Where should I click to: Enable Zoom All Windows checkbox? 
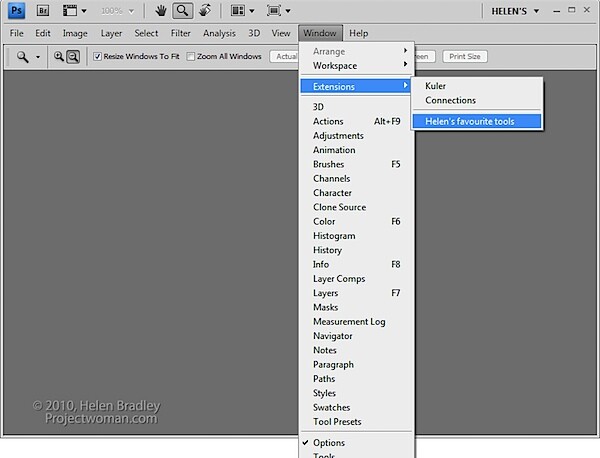point(190,57)
